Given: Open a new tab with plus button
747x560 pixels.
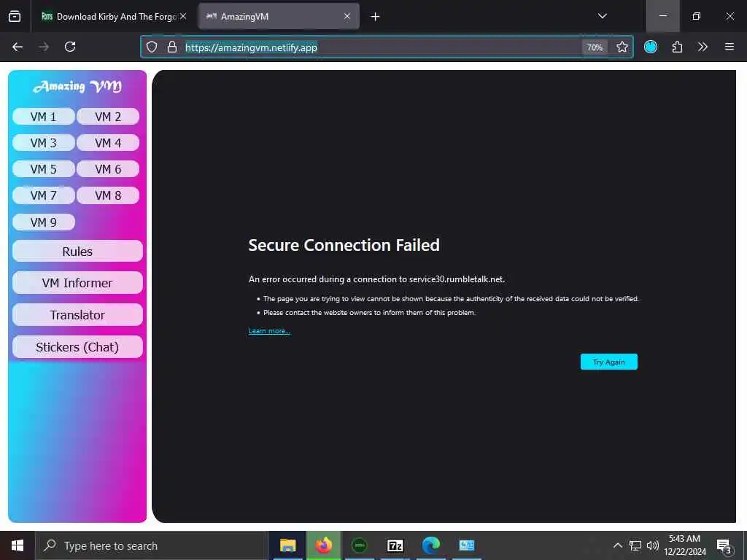Looking at the screenshot, I should point(375,17).
